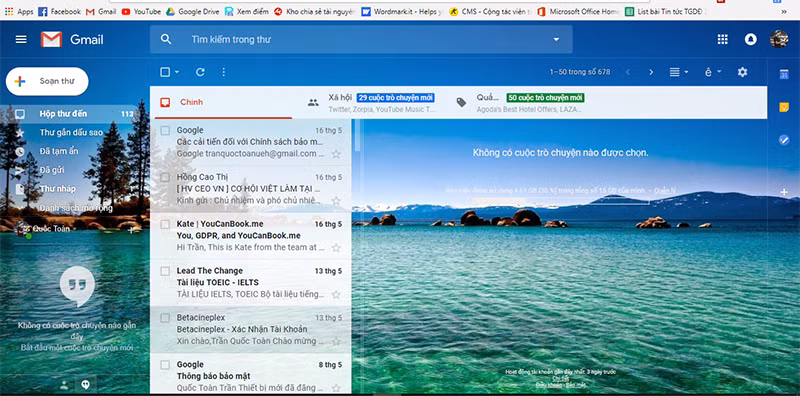Screen dimensions: 800x396
Task: Open email Tài liệu TOEIC - IELTS
Action: pos(251,282)
